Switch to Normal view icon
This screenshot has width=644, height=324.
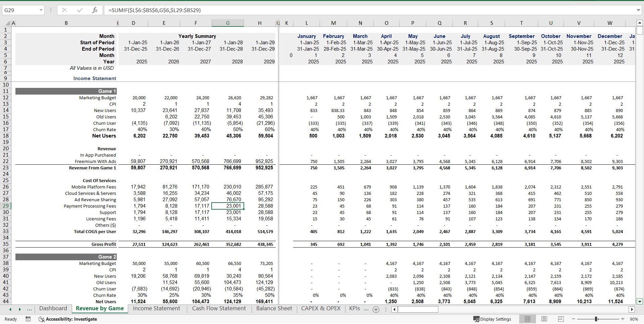pos(528,319)
